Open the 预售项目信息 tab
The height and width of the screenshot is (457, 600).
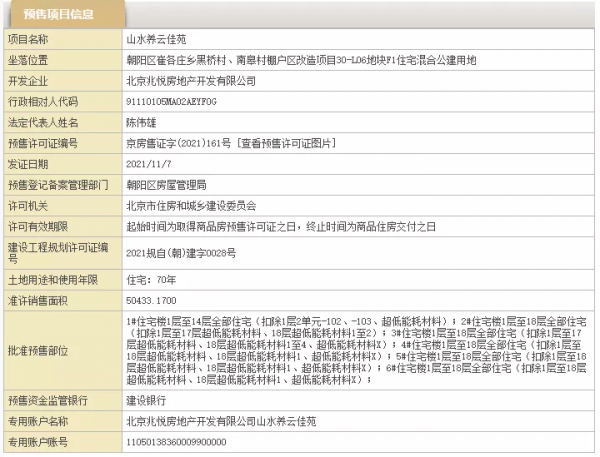pos(62,14)
